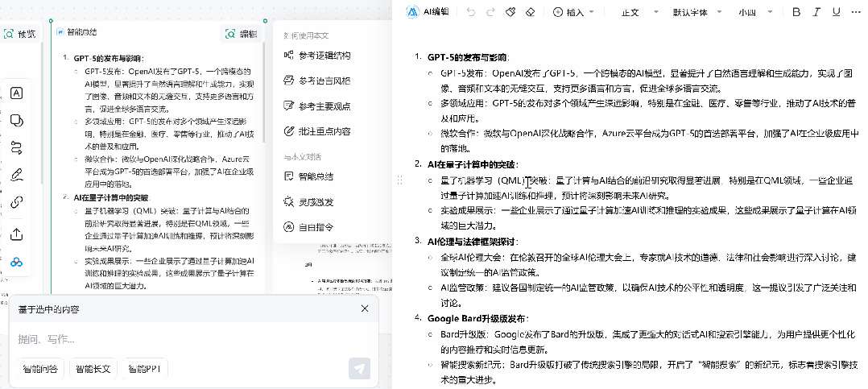Open the 正文 paragraph style dropdown
The width and height of the screenshot is (868, 389).
click(x=640, y=12)
